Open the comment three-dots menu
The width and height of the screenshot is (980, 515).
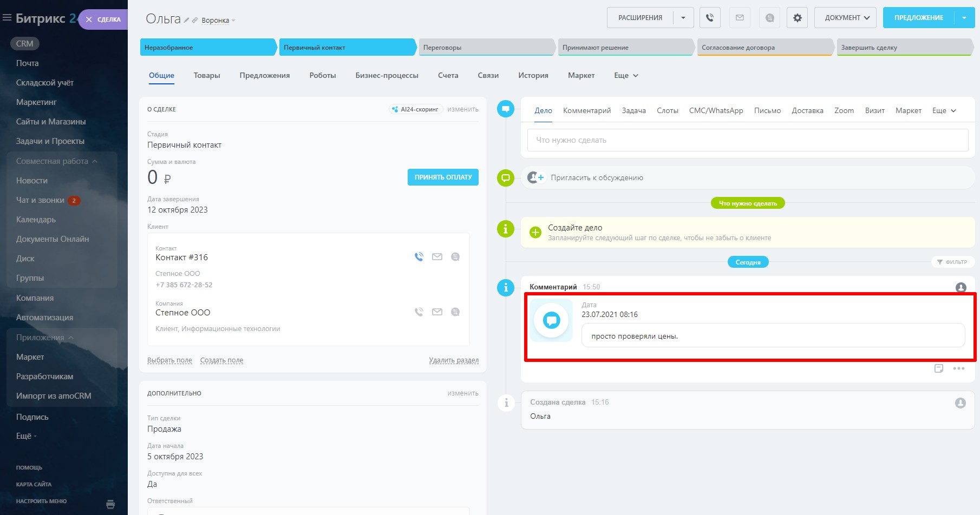(959, 368)
